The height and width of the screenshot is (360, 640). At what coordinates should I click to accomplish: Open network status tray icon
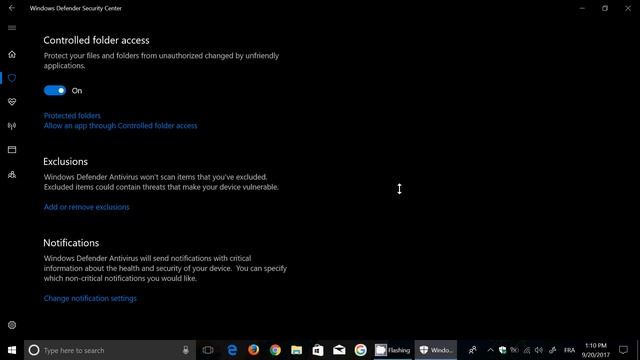[527, 350]
